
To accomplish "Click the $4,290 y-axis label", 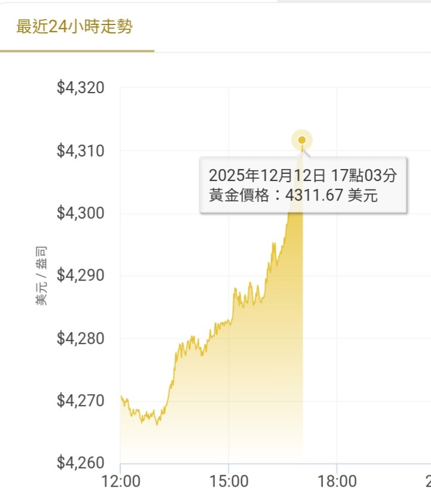I will pos(81,276).
